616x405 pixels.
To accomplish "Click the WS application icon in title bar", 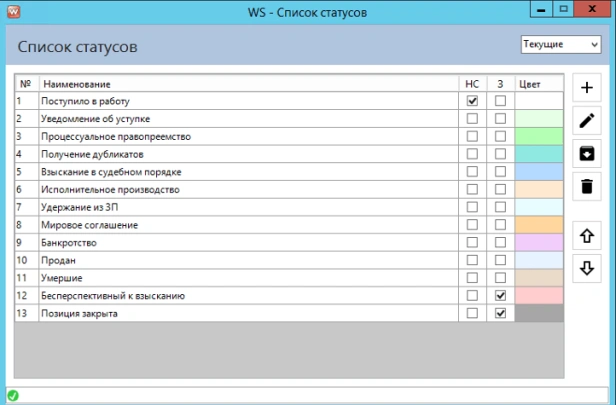I will [x=12, y=12].
